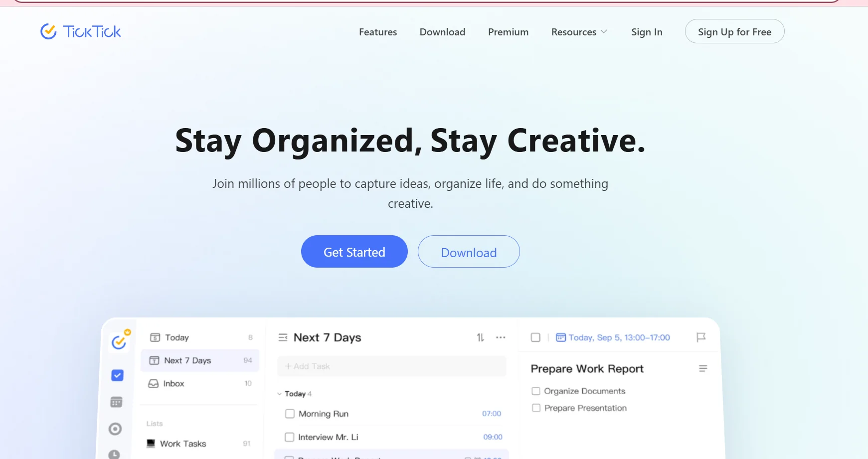Click the text format icon beside Prepare Work Report
The image size is (868, 459).
coord(702,369)
